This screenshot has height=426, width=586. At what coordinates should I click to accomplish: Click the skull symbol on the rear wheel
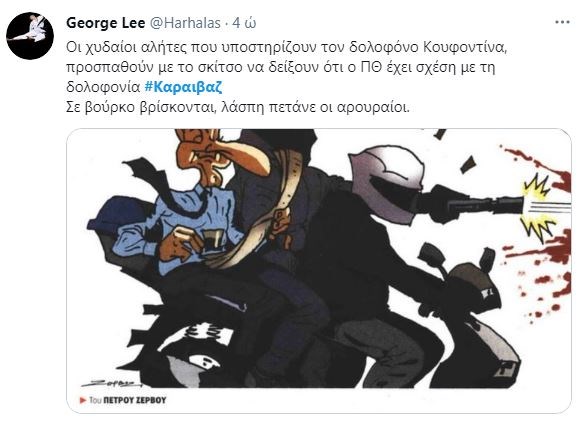(x=206, y=359)
